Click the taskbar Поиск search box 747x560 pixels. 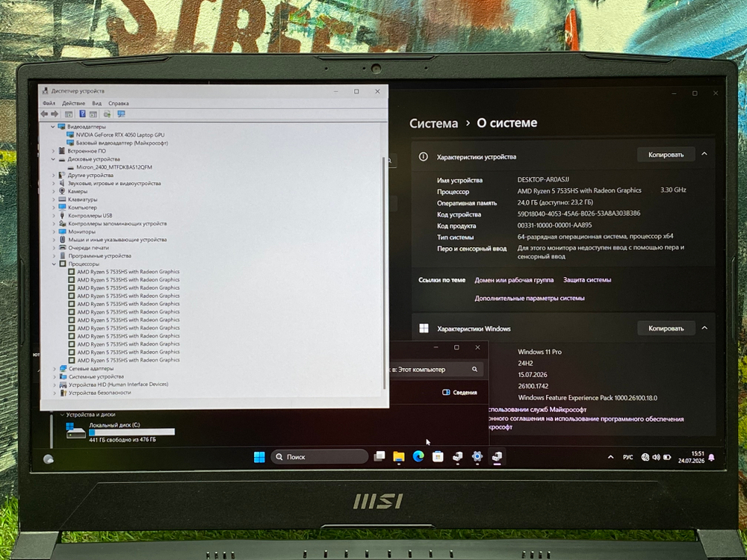pos(320,457)
